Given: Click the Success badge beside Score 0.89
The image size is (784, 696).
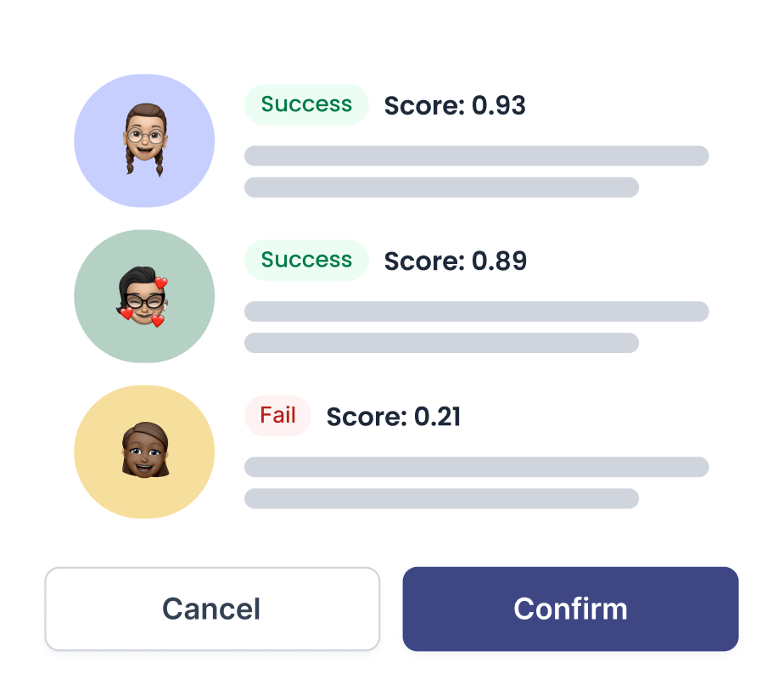Looking at the screenshot, I should 306,260.
